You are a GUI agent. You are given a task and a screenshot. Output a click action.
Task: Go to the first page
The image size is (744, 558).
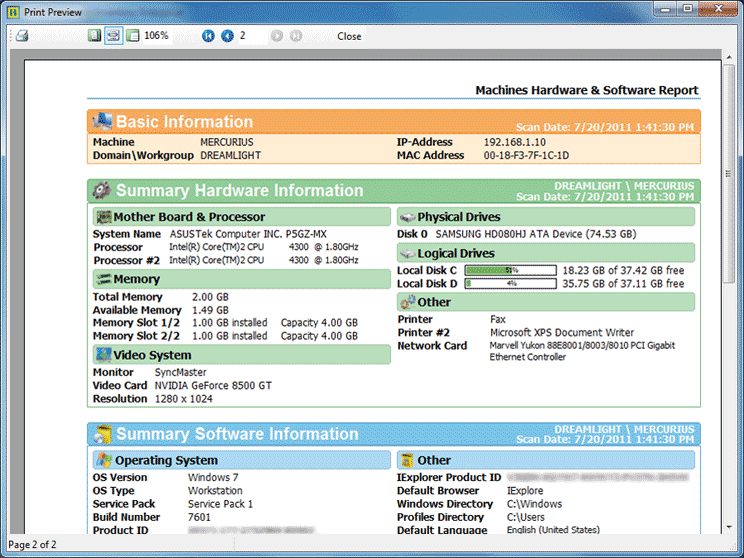[208, 36]
